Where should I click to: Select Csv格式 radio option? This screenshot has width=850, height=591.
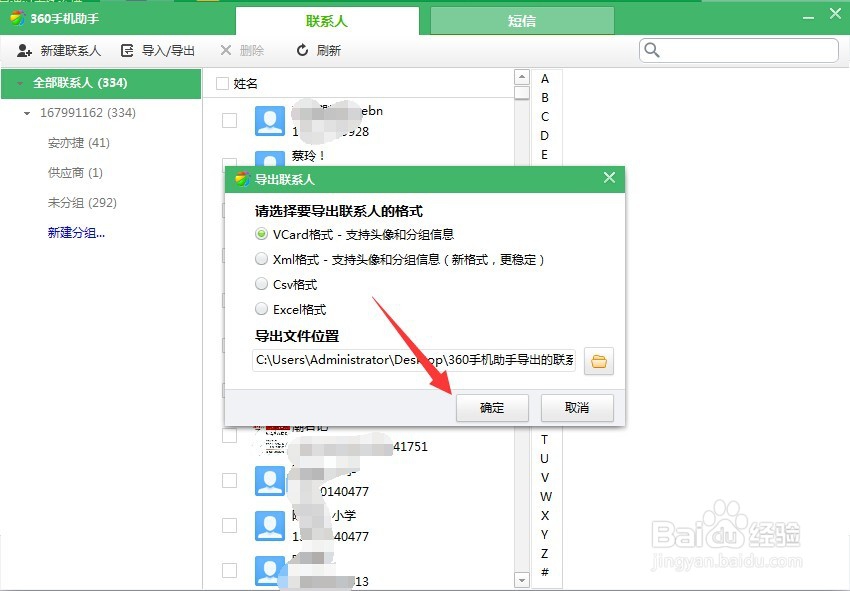coord(261,284)
